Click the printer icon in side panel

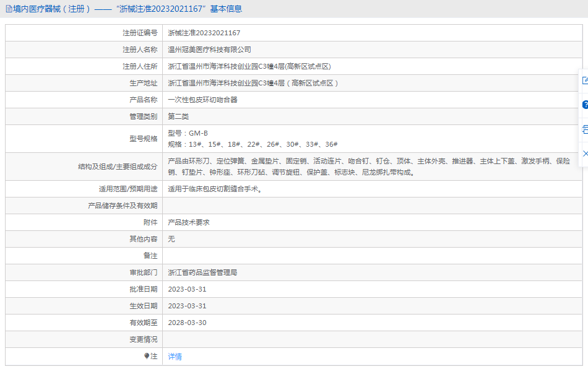[585, 129]
